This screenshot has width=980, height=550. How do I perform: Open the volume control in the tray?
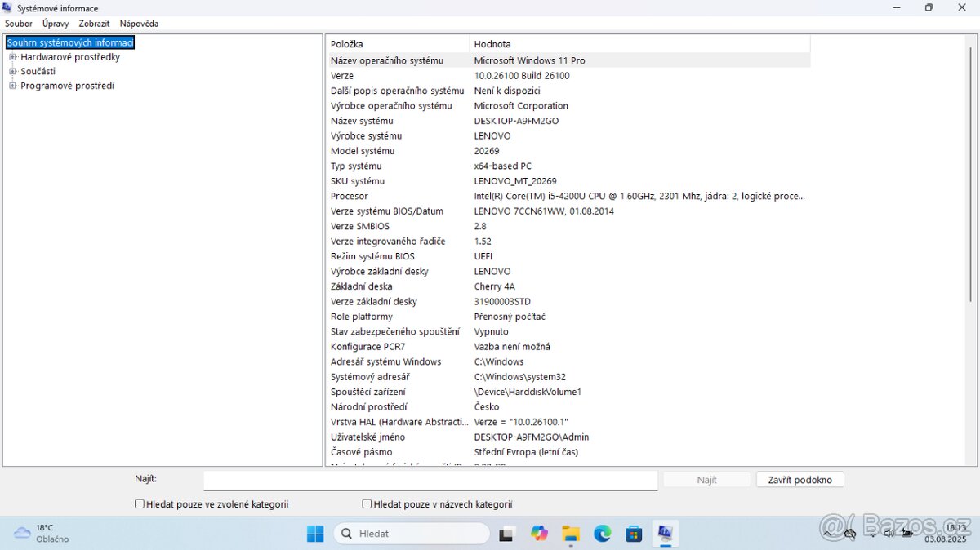pos(889,533)
